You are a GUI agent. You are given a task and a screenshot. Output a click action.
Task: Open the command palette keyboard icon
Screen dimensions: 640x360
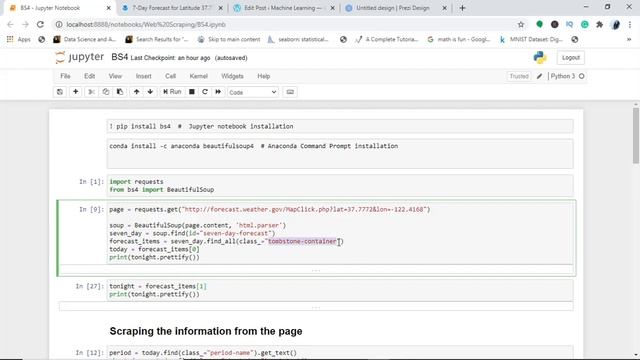[x=290, y=92]
